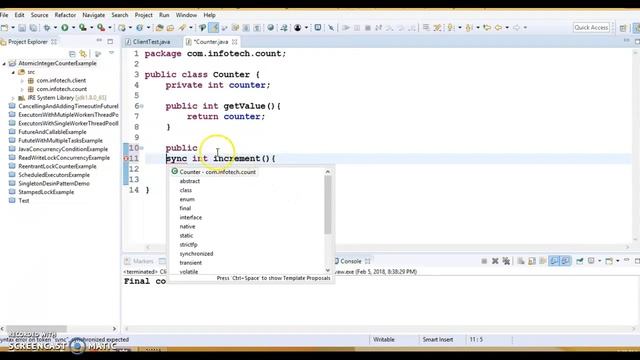Toggle Show Console on Standard Error change
The height and width of the screenshot is (360, 640).
coord(565,261)
